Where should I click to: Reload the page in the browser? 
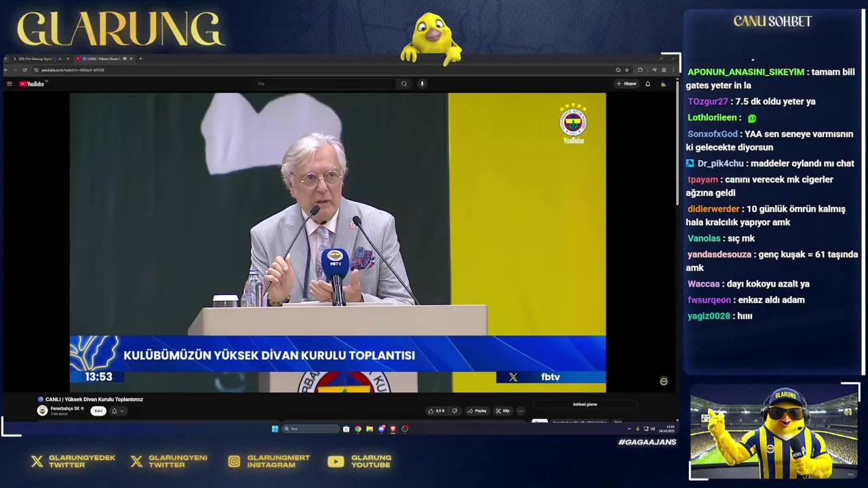25,70
